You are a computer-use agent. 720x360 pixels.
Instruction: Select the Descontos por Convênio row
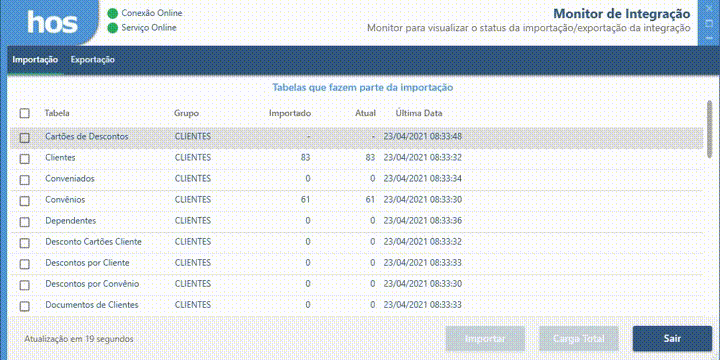click(356, 284)
